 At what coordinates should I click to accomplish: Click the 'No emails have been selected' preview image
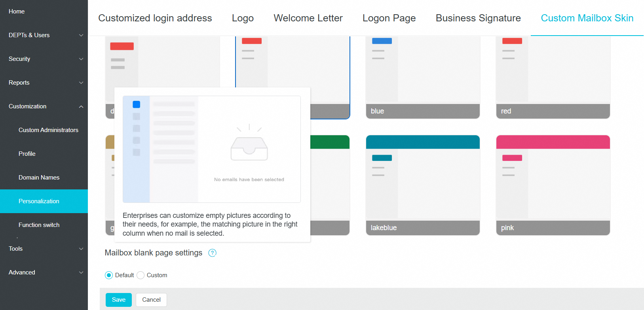point(212,149)
